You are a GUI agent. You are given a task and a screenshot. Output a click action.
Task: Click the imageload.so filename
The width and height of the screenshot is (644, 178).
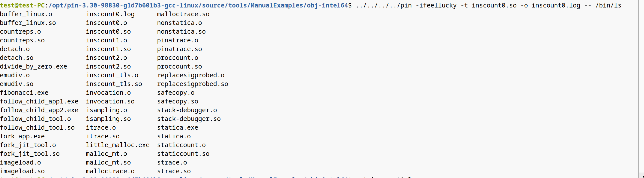(22, 171)
